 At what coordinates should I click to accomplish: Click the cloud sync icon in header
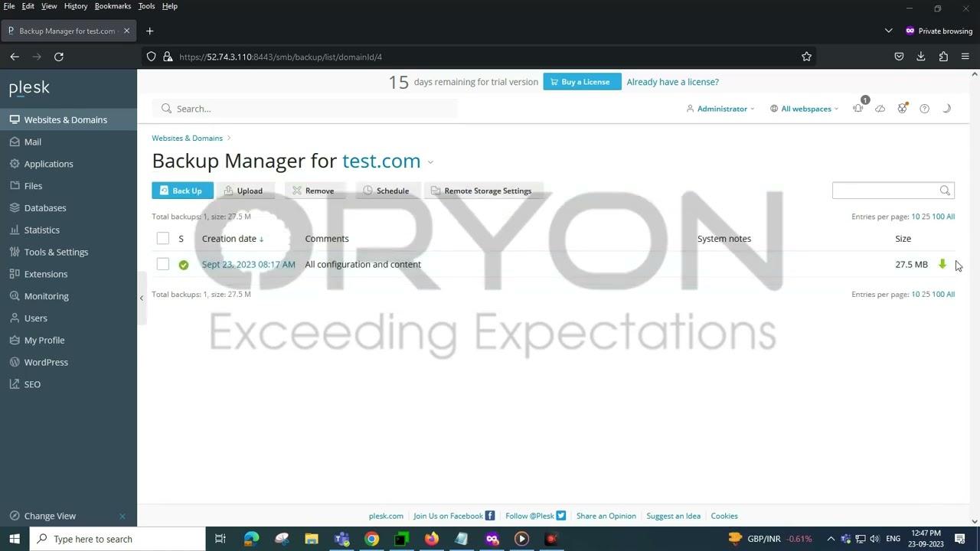(880, 109)
